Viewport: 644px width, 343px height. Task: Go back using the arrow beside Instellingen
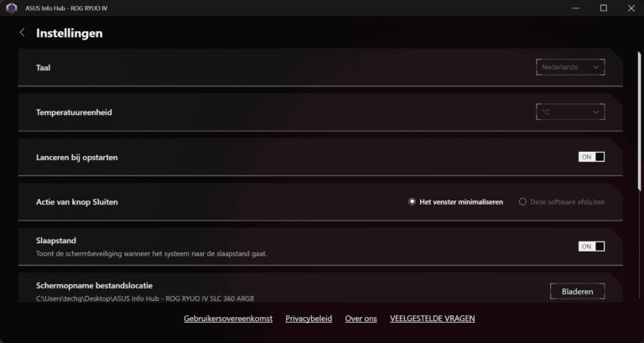22,33
